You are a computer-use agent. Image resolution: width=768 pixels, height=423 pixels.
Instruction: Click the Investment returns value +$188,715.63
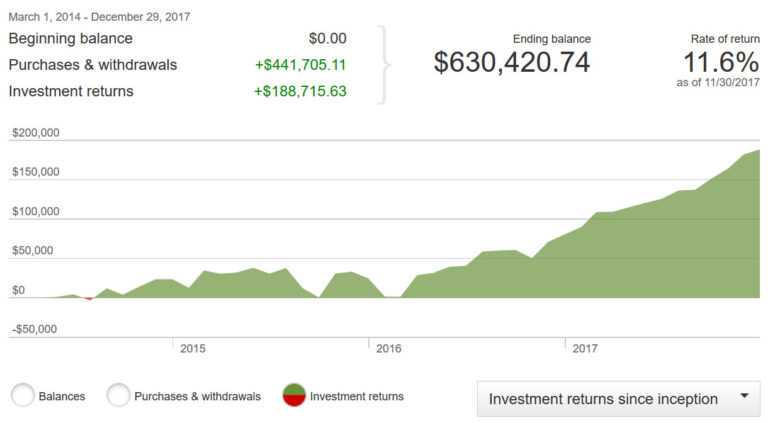[301, 92]
